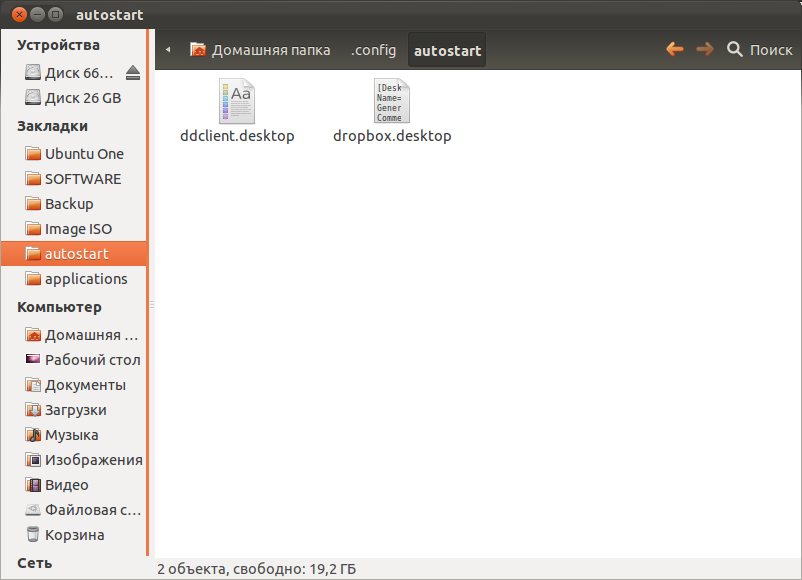The height and width of the screenshot is (580, 802).
Task: Open Файловая система in sidebar
Action: (74, 509)
